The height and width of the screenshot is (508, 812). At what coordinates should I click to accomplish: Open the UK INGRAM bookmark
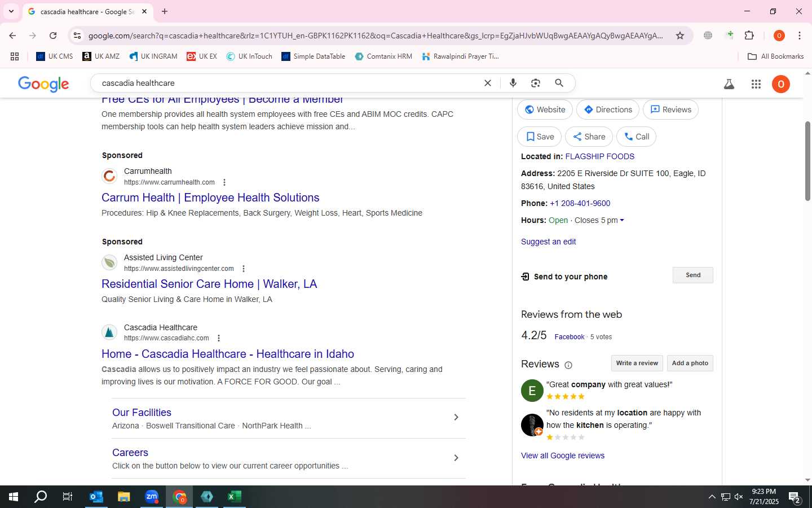[153, 56]
